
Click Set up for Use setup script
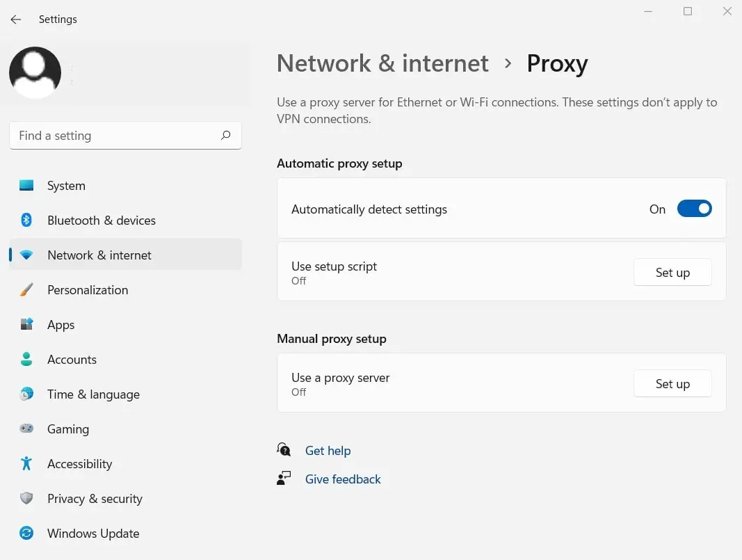coord(672,273)
